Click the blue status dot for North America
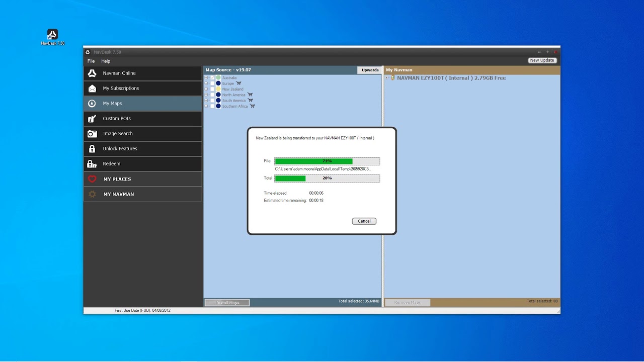This screenshot has width=644, height=362. pos(218,95)
